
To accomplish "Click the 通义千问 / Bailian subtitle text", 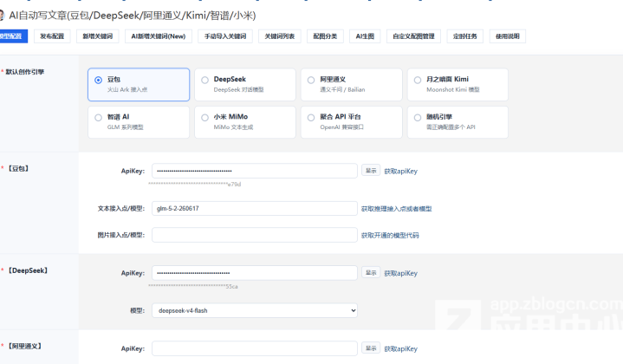I will (x=342, y=90).
